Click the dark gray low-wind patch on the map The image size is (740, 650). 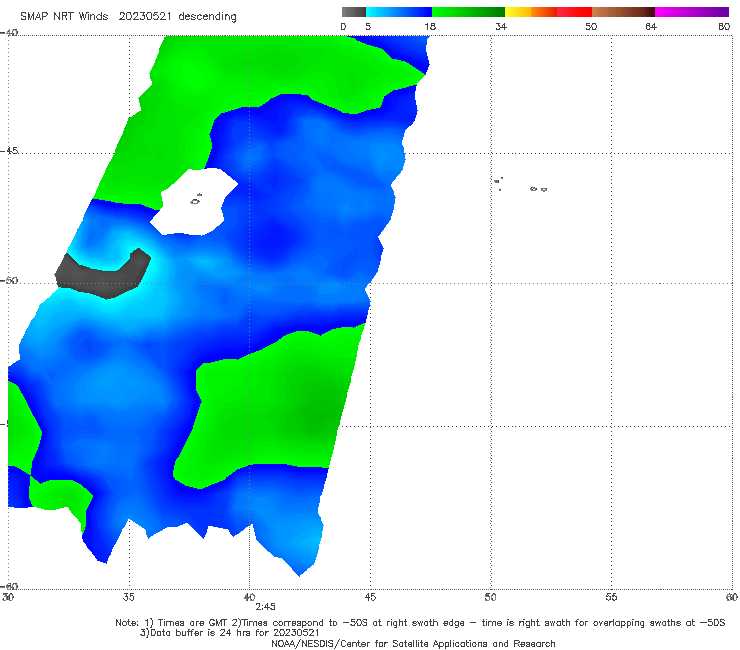coord(103,274)
